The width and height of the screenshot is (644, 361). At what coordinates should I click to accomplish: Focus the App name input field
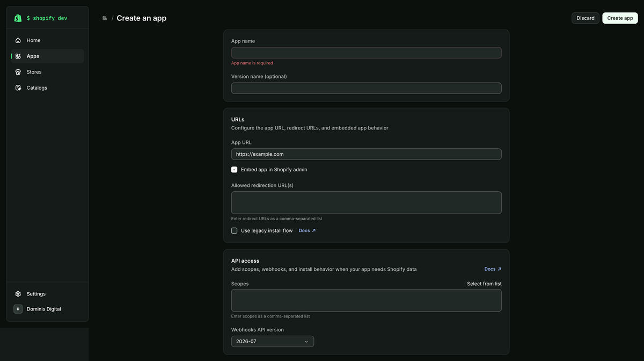(367, 53)
